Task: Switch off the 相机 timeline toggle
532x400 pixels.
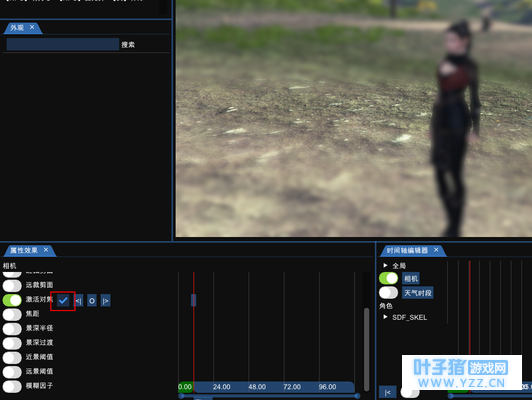Action: (388, 278)
